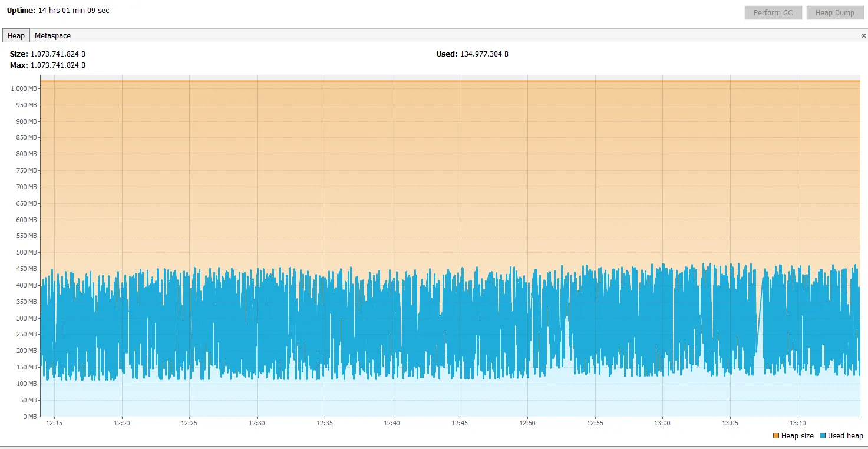Click the 1.000 MB y-axis label

pos(24,88)
